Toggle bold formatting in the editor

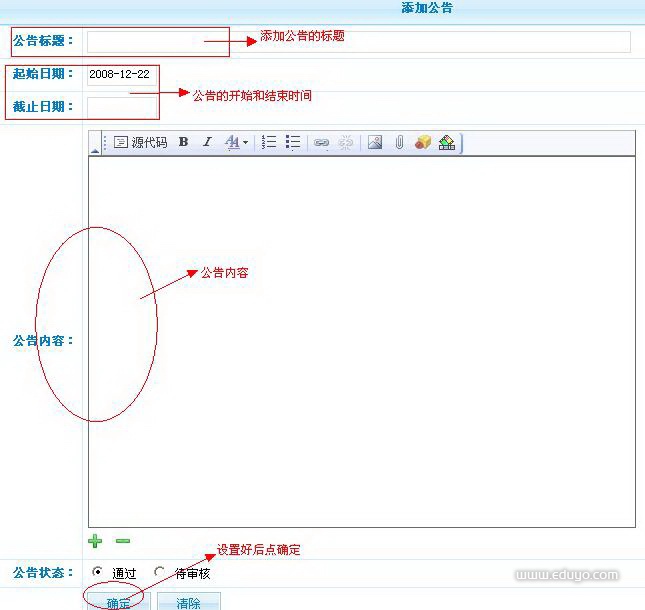(183, 143)
